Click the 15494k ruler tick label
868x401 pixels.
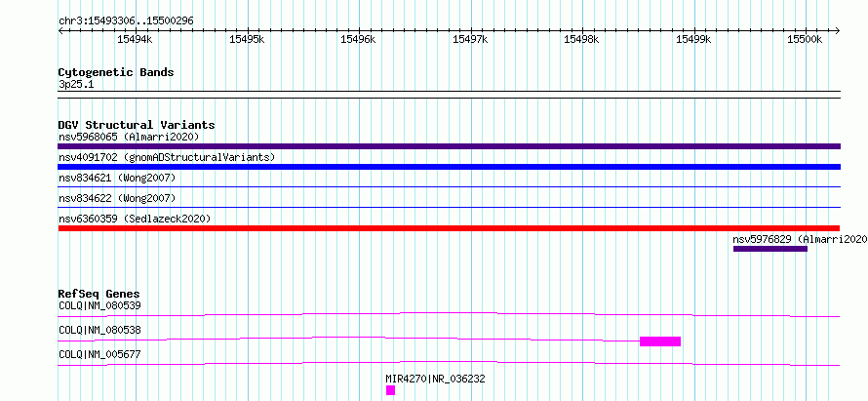coord(135,39)
